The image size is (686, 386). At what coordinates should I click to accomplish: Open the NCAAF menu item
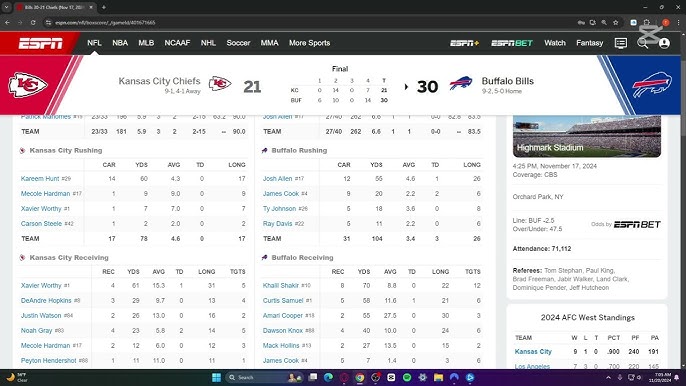click(x=177, y=43)
